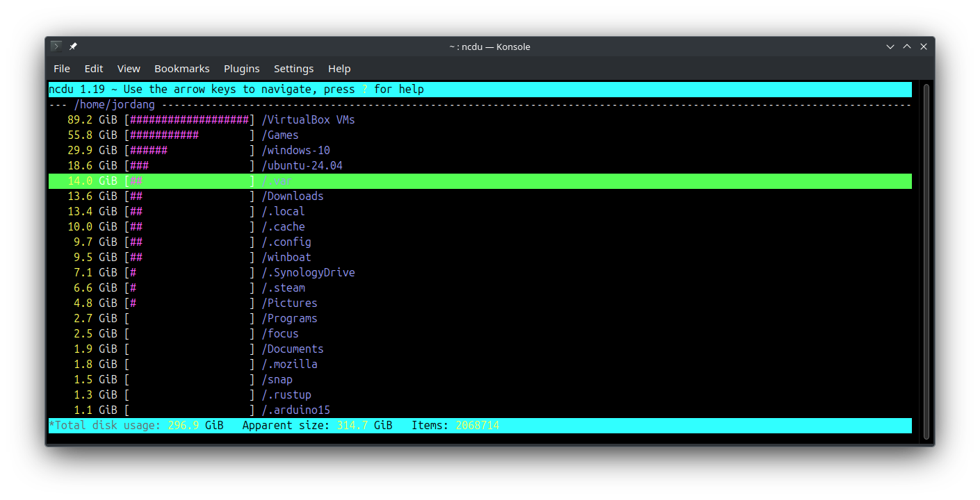
Task: Click the window title '~ : ncdu — Konsole'
Action: click(489, 47)
